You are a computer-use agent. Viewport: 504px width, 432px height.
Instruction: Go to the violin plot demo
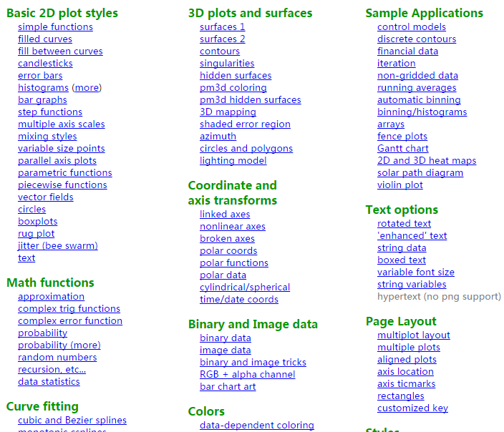click(x=400, y=185)
